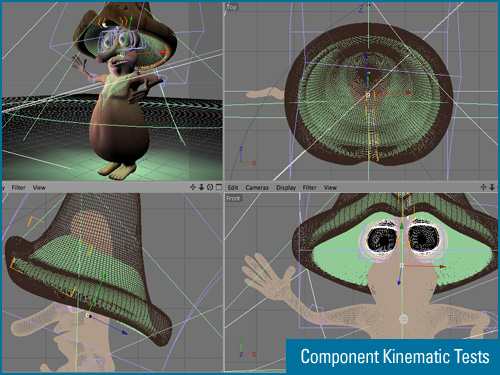The height and width of the screenshot is (375, 500).
Task: Click the Component Kinematic Tests caption
Action: (x=395, y=356)
